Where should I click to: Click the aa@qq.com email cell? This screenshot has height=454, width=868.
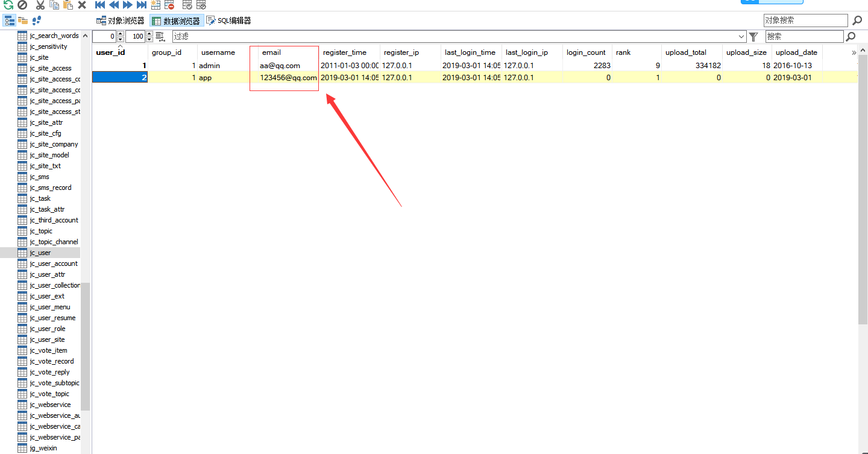point(289,66)
